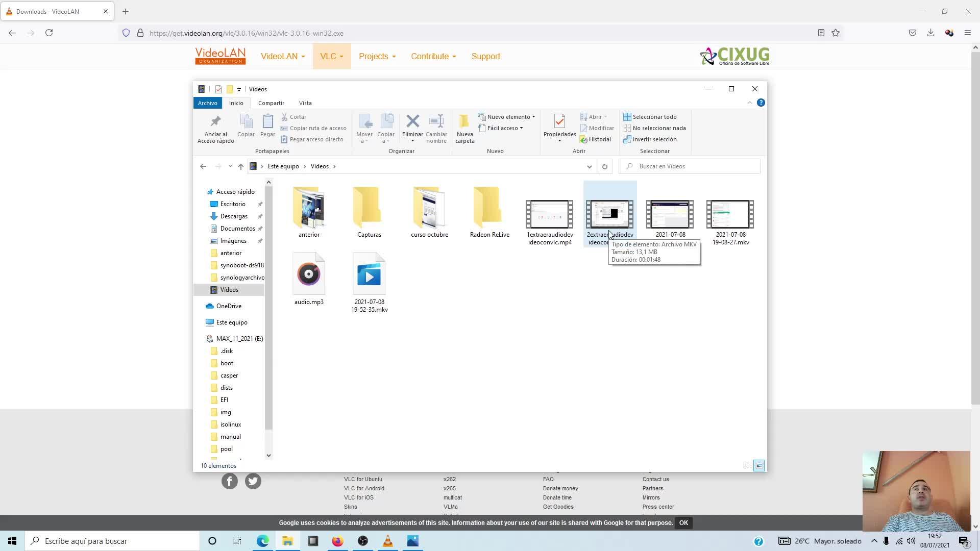Open the address bar history dropdown arrow
Image resolution: width=980 pixels, height=551 pixels.
589,166
